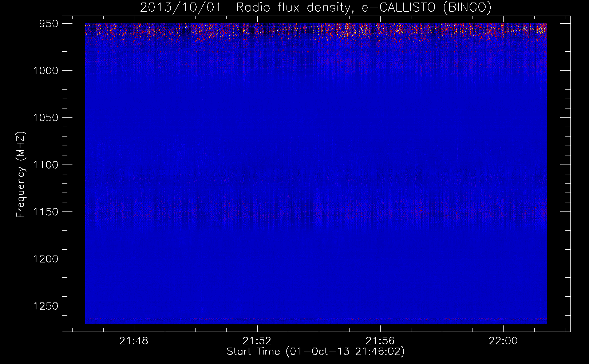Click the plot title "2013/10/01 Radio flux density, e-CALLISTO (BINGO)"
Screen dimensions: 589x364
tap(316, 7)
